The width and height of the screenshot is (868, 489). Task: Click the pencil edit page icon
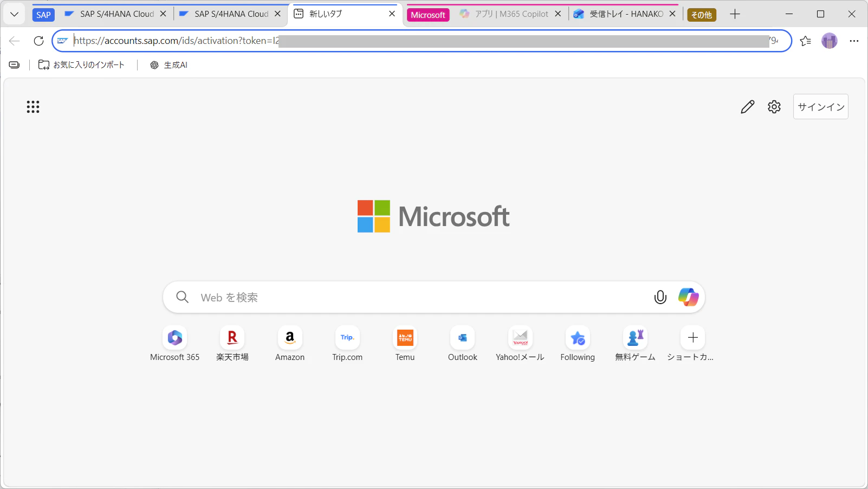click(748, 107)
